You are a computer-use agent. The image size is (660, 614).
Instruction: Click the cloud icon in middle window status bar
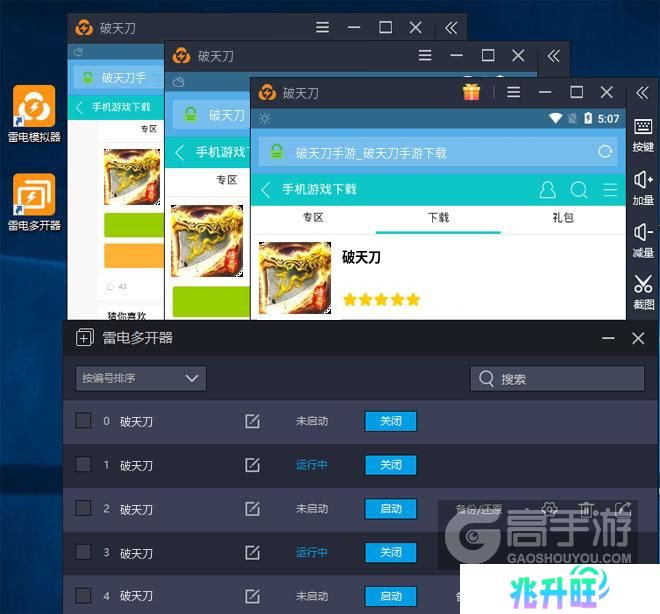178,82
